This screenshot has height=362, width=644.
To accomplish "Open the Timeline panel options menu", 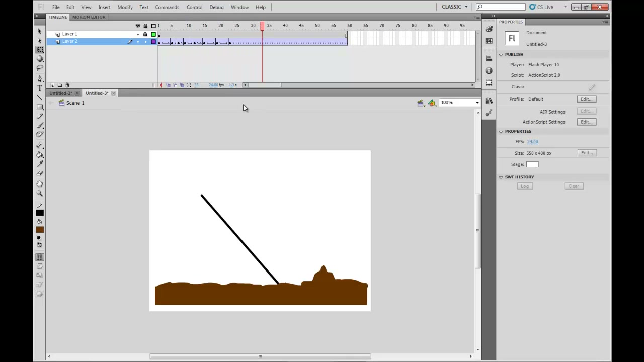I will [x=476, y=17].
